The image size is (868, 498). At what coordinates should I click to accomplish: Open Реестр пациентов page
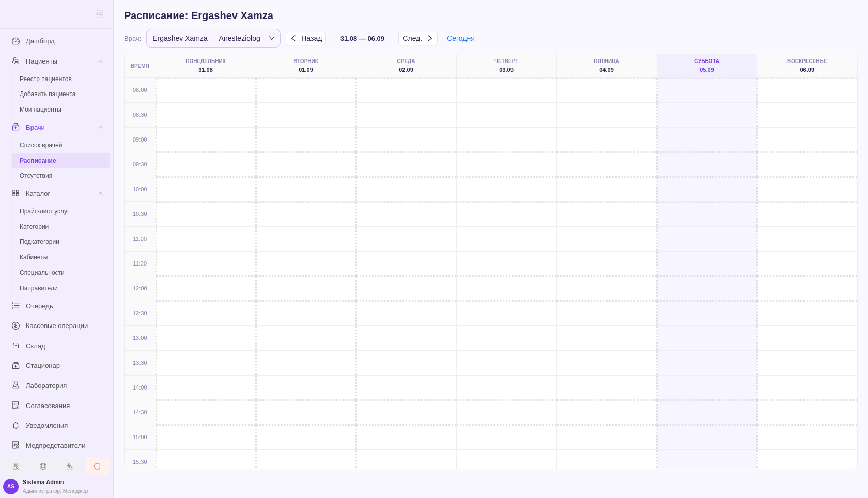45,79
